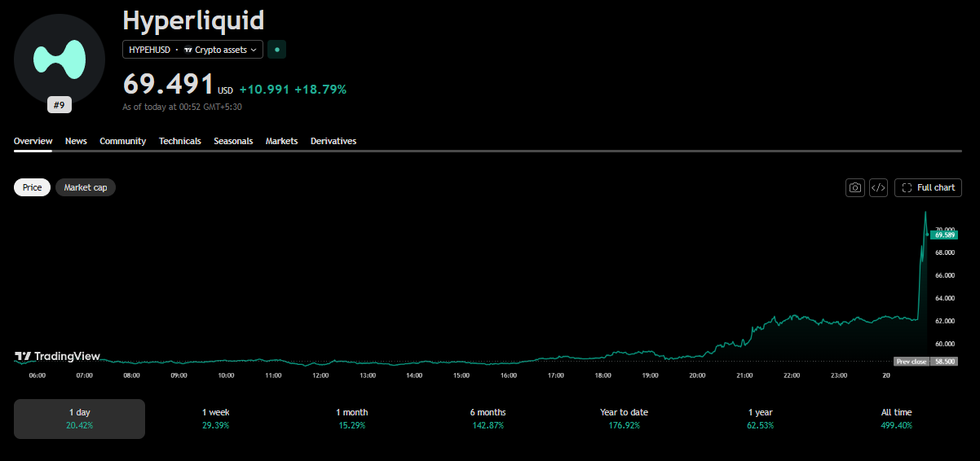
Task: Open Full chart view
Action: [928, 187]
